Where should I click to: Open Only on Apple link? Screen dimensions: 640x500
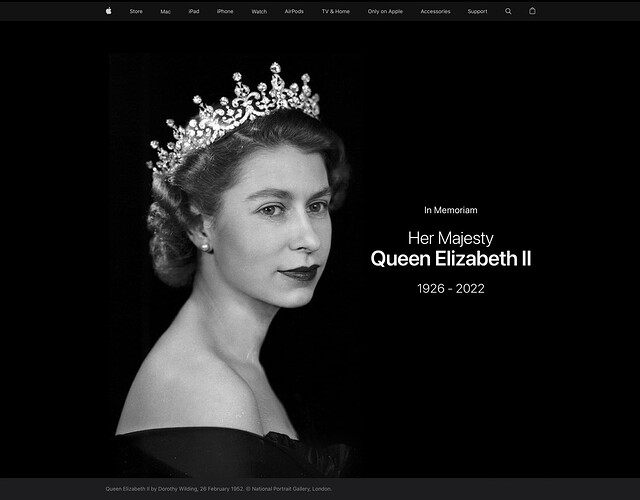click(x=385, y=11)
